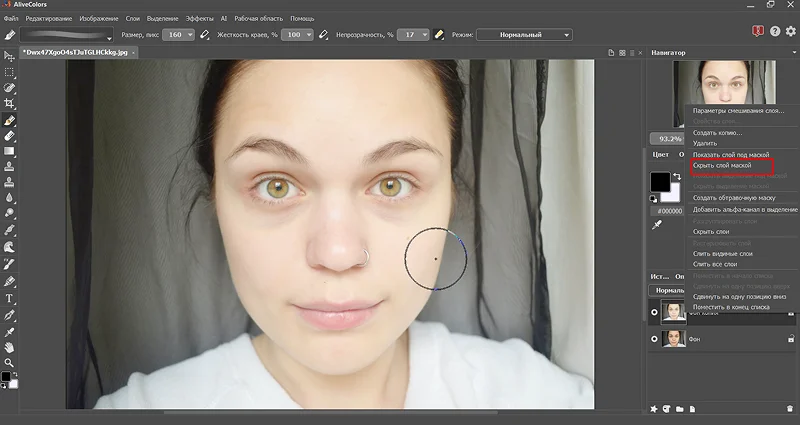Click the #000000 hex color field
The height and width of the screenshot is (425, 800).
point(669,211)
